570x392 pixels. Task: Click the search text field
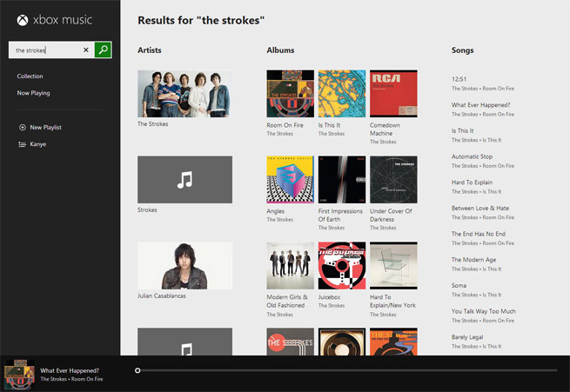[x=47, y=50]
